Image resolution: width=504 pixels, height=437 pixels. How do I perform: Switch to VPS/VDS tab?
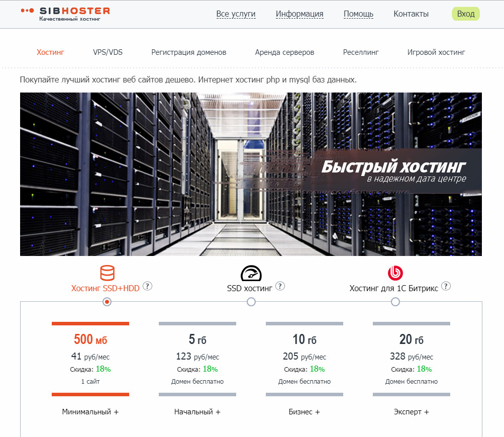point(108,52)
